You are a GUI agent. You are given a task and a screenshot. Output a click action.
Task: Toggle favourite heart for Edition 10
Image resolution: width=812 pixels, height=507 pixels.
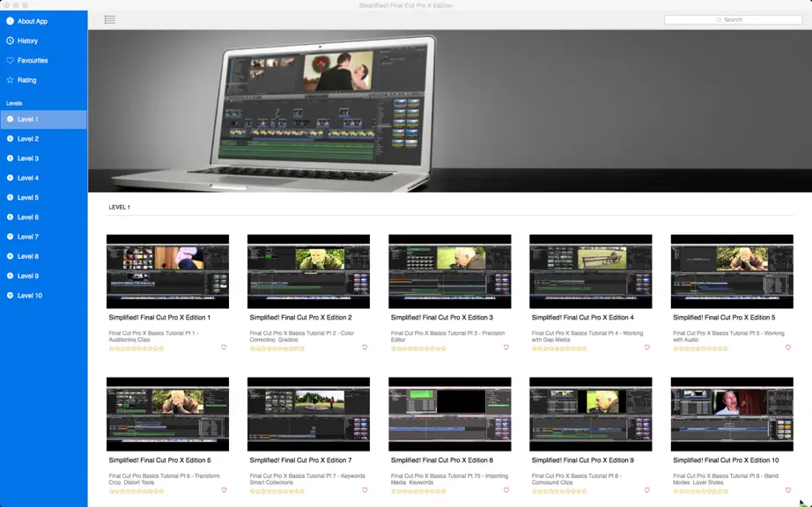pos(788,490)
